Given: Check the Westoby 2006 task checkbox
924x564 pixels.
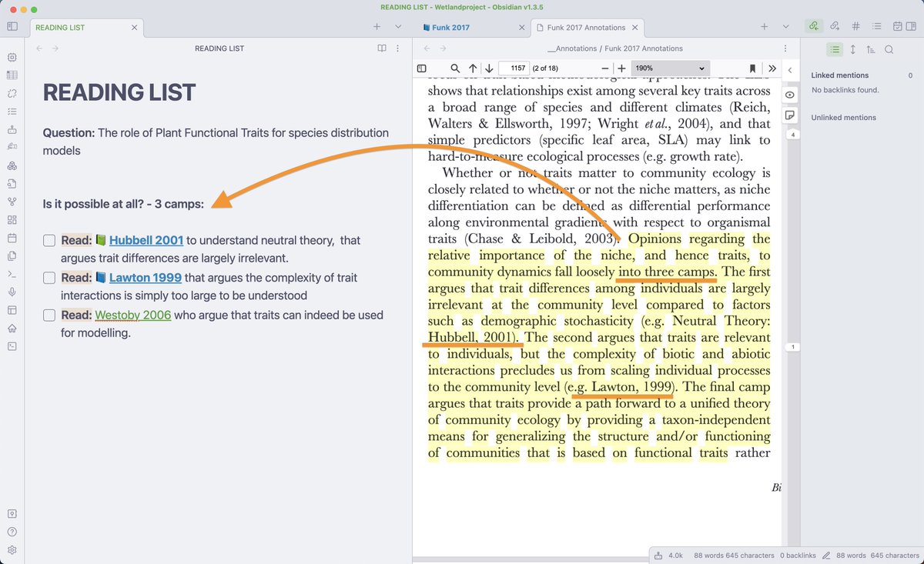Looking at the screenshot, I should (49, 315).
